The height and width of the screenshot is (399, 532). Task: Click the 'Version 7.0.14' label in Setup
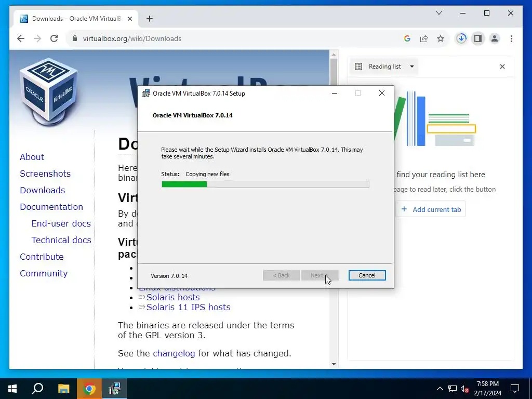click(169, 276)
